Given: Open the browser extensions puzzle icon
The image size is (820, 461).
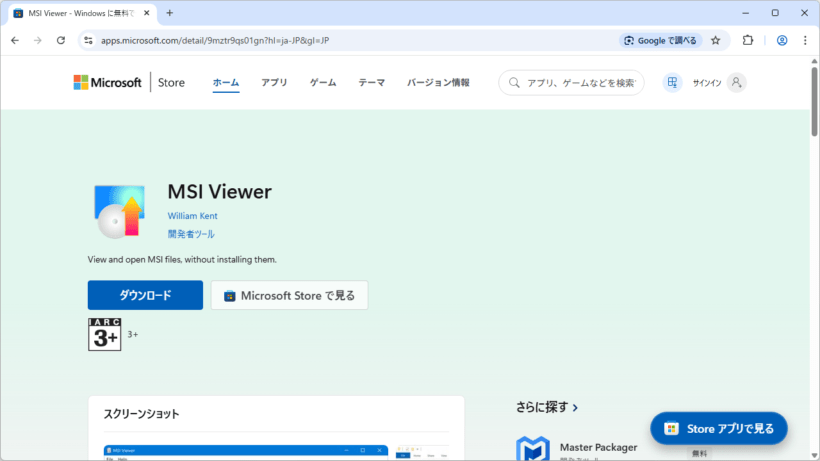Looking at the screenshot, I should coord(748,40).
